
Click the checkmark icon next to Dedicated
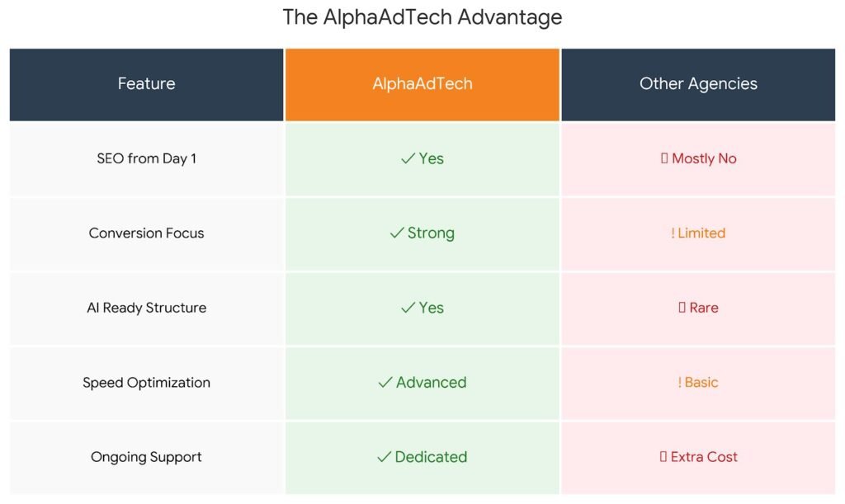point(384,457)
